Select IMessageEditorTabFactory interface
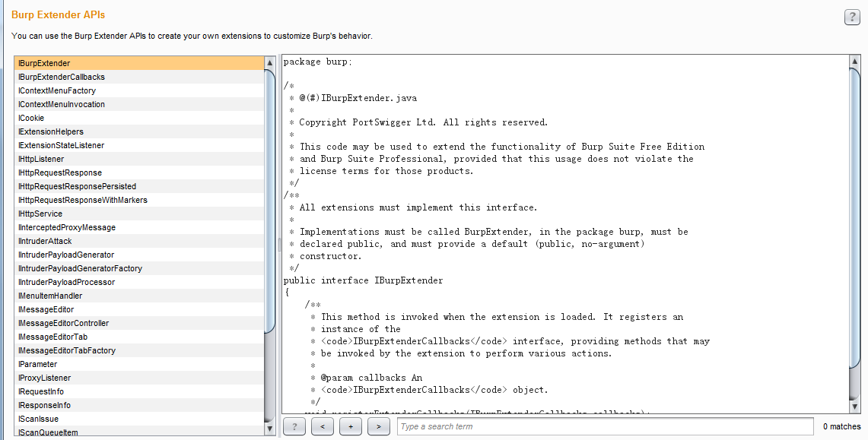This screenshot has height=440, width=868. coord(139,350)
